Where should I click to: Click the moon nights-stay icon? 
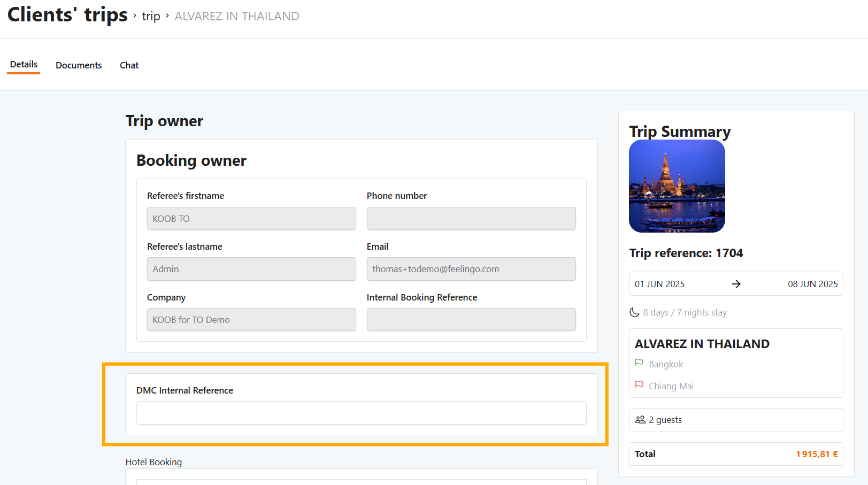[x=634, y=312]
